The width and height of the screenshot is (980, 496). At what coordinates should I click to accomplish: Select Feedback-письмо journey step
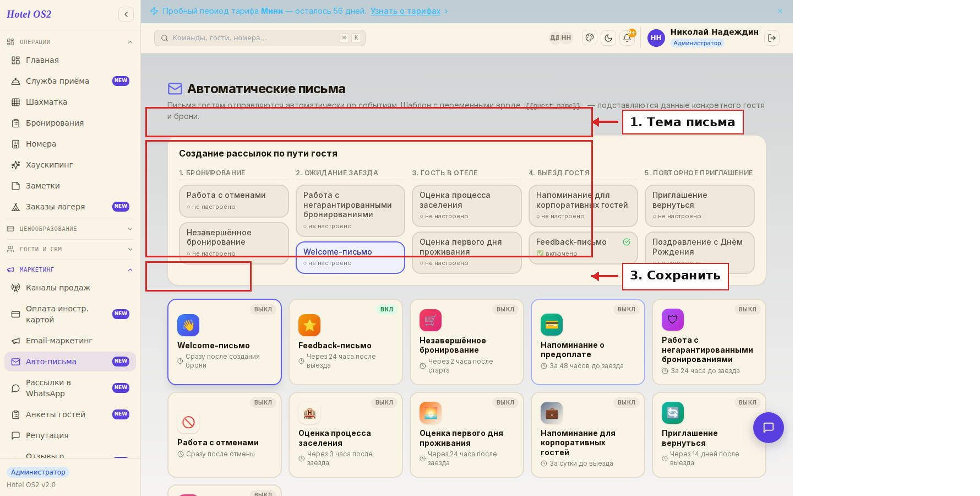583,248
